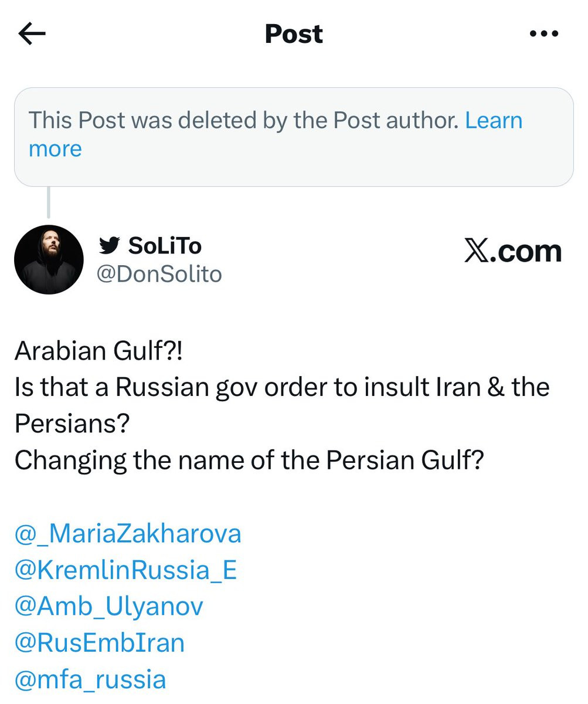The height and width of the screenshot is (704, 588).
Task: Click the Twitter bird icon beside SoLiTo
Action: [109, 245]
